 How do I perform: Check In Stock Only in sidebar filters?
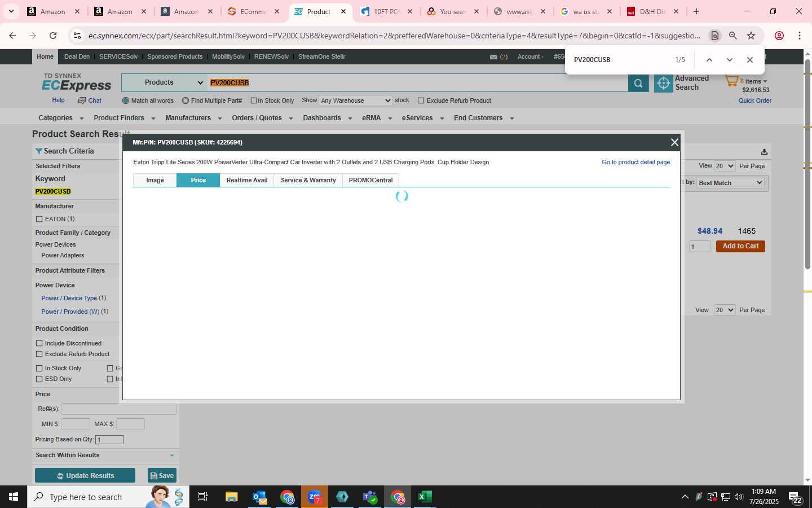coord(39,368)
